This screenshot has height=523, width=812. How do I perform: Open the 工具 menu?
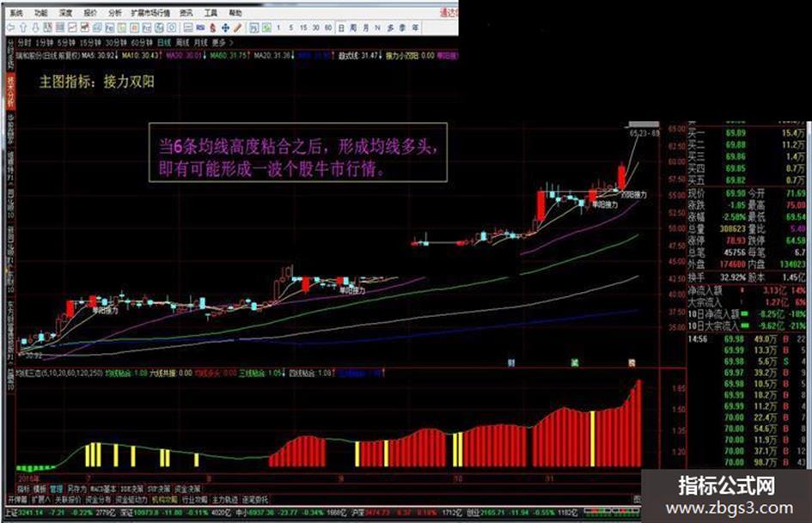(x=211, y=13)
